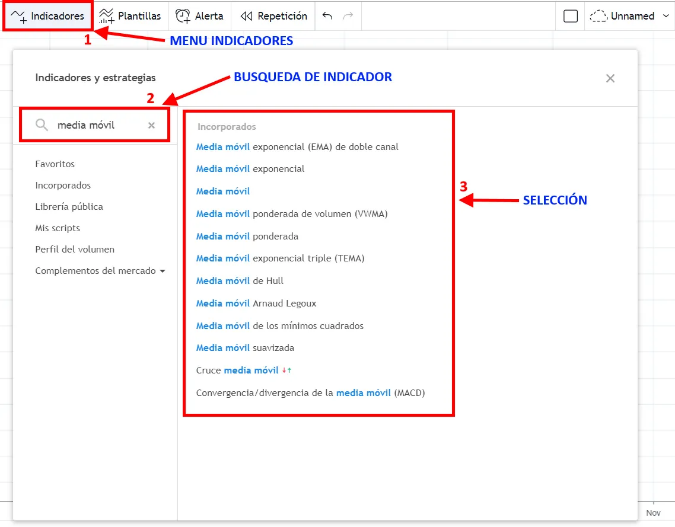
Task: Start bar Repetición mode
Action: coord(274,16)
